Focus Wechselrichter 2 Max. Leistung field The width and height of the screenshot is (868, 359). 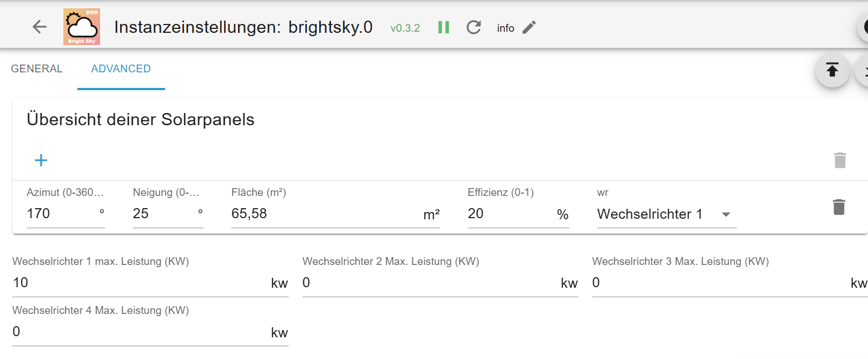[429, 283]
